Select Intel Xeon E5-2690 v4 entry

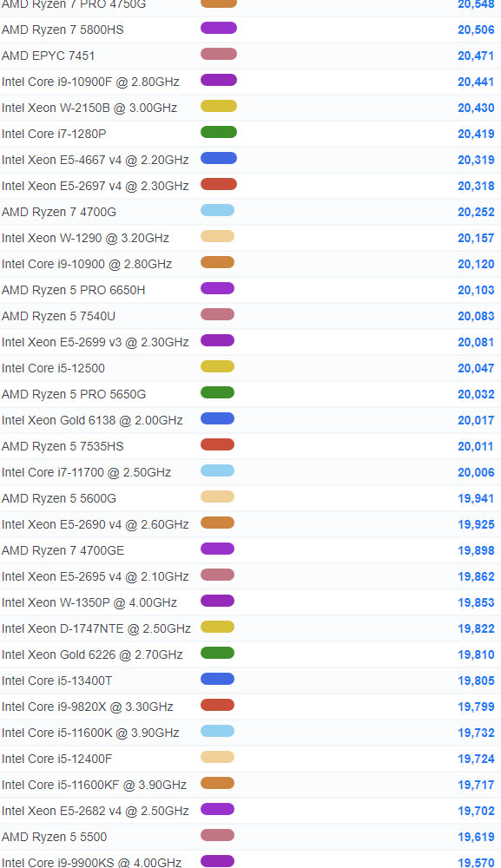pos(96,524)
